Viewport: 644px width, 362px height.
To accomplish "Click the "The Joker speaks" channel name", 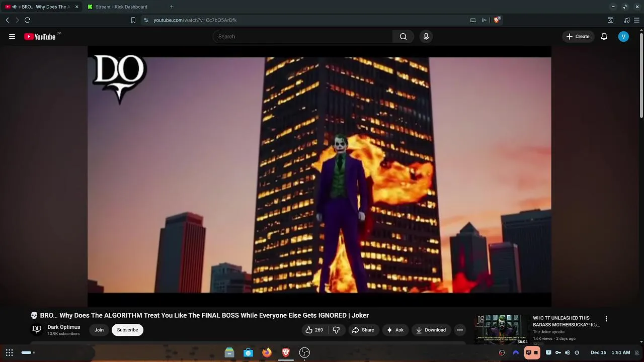I will click(548, 332).
